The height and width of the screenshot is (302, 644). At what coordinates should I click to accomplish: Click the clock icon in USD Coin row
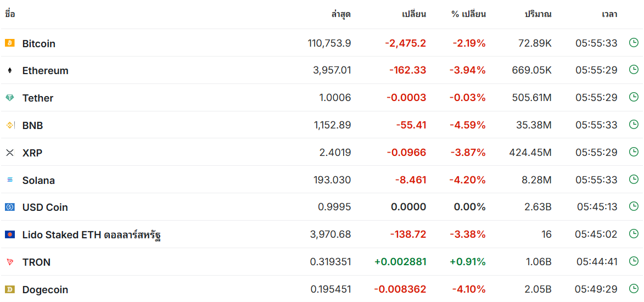[x=634, y=206]
